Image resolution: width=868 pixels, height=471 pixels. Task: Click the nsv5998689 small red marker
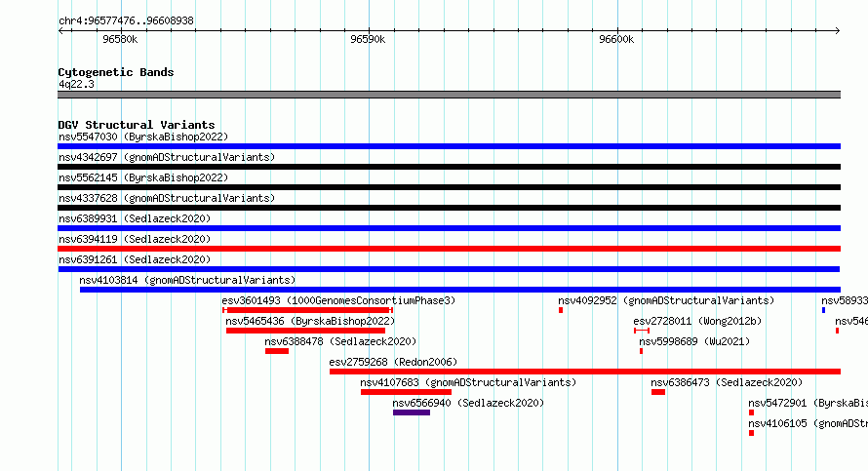[641, 351]
